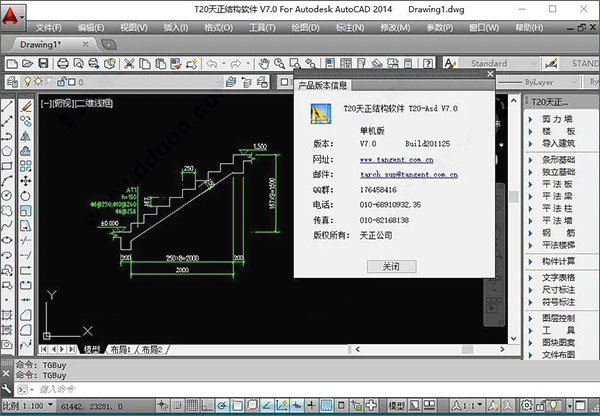Toggle Ortho Mode in status bar
The width and height of the screenshot is (600, 416).
[x=207, y=405]
